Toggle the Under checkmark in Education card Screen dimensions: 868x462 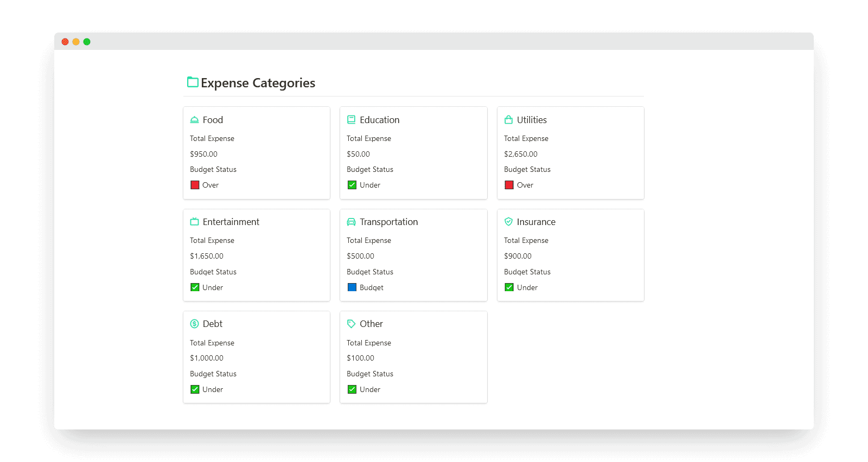click(x=352, y=185)
